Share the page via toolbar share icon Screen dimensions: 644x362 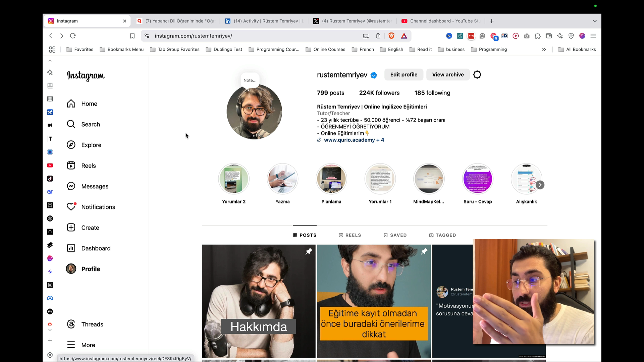pyautogui.click(x=378, y=36)
